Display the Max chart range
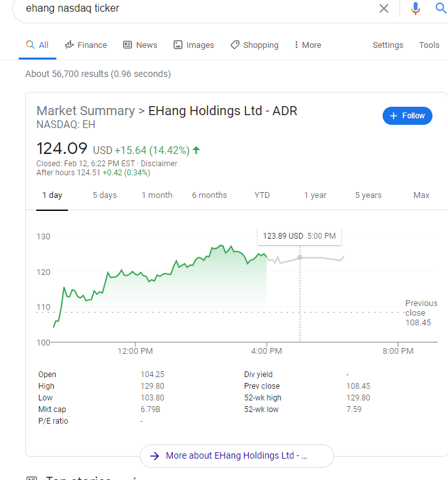Image resolution: width=448 pixels, height=480 pixels. pos(421,195)
